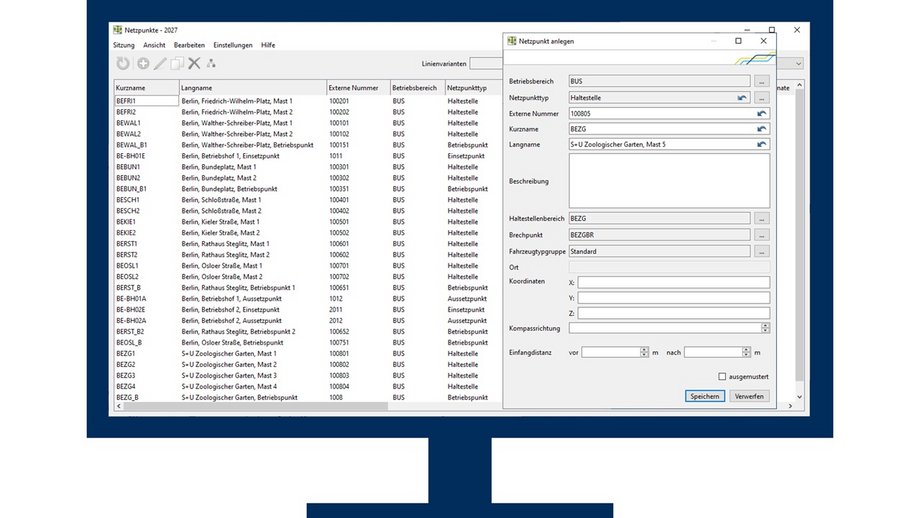This screenshot has height=518, width=920.
Task: Enable the ausgemustert checkbox
Action: click(x=722, y=376)
